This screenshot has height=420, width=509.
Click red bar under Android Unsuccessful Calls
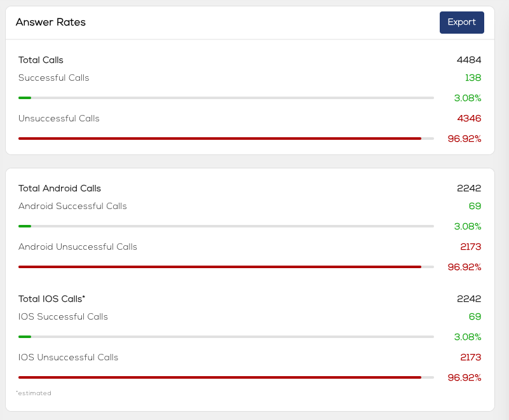219,267
